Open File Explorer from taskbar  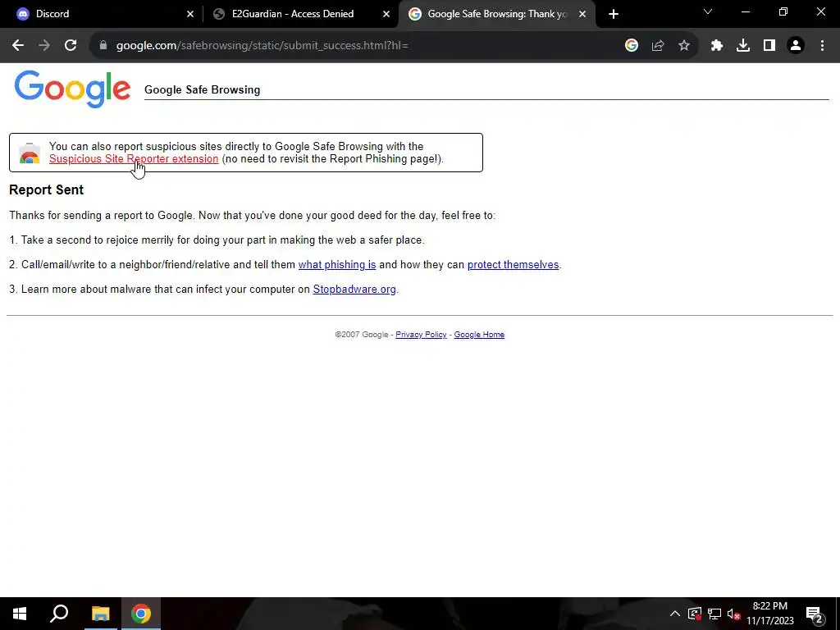coord(100,614)
